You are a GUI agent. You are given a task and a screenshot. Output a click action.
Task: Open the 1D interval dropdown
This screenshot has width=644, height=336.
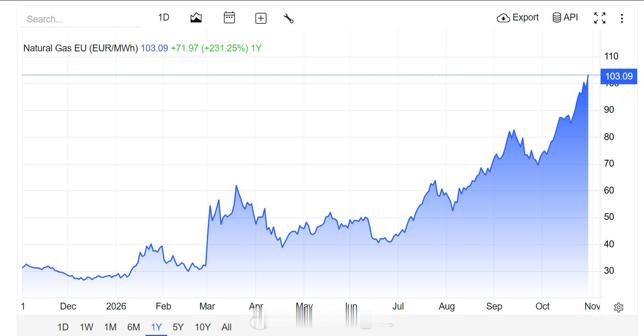[164, 18]
